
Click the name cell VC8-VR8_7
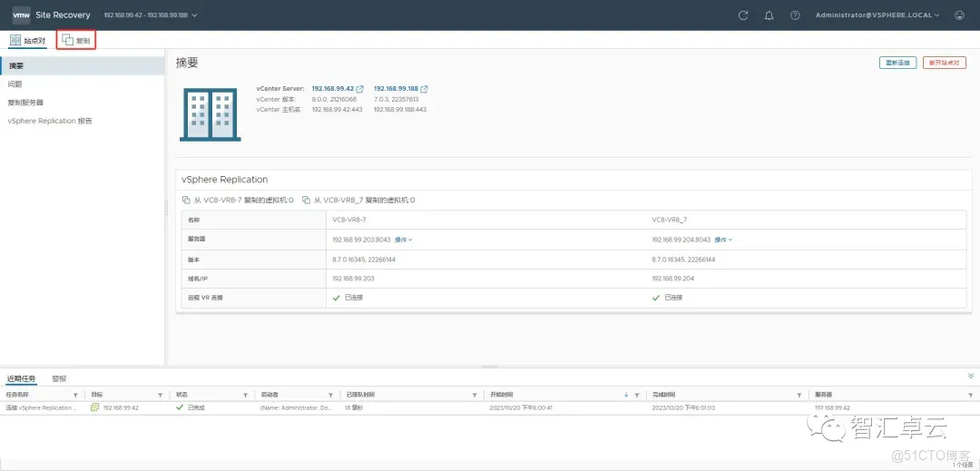pyautogui.click(x=668, y=220)
